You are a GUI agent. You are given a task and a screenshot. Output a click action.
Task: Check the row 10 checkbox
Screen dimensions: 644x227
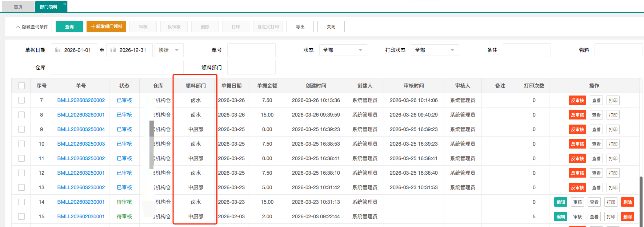[21, 144]
